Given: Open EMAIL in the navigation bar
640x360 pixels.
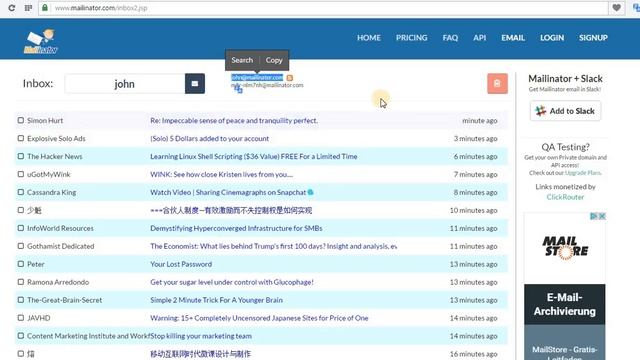Looking at the screenshot, I should coord(513,38).
